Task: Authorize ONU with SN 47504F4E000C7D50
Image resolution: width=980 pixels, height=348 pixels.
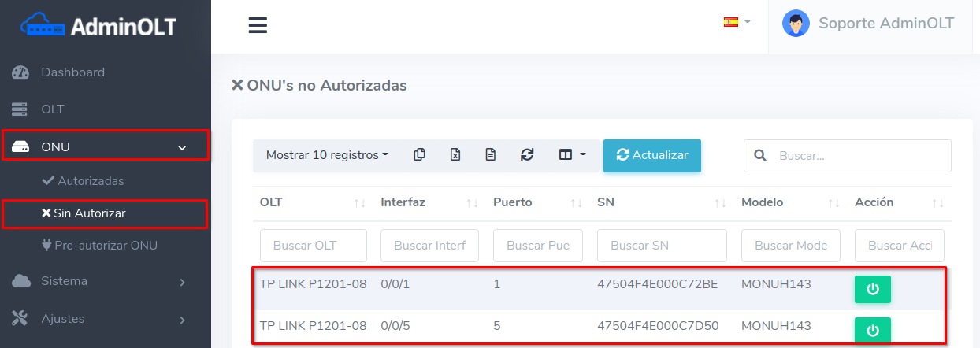Action: [872, 330]
